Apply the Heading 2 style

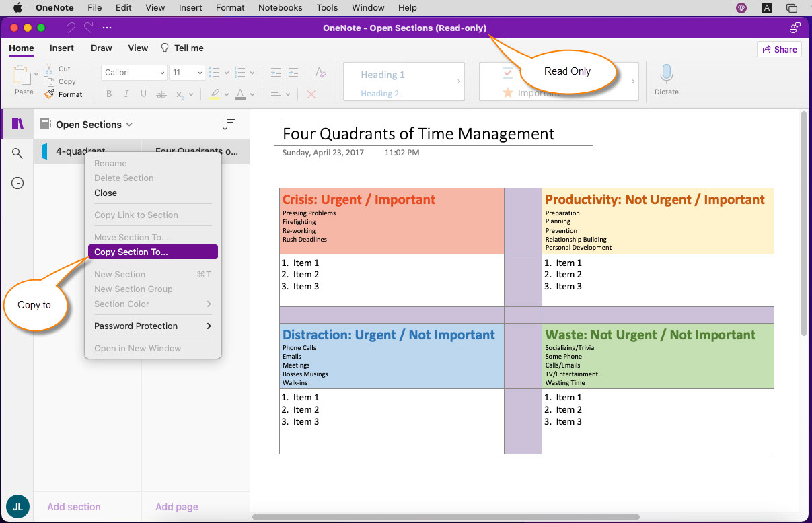point(379,94)
